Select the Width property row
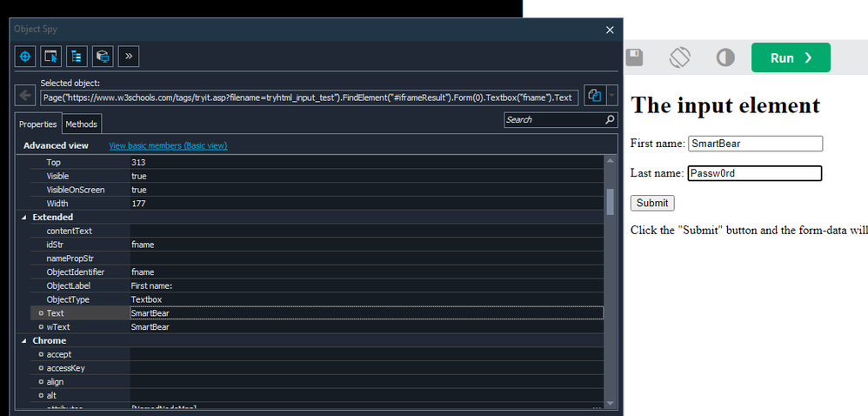The height and width of the screenshot is (416, 868). point(317,204)
